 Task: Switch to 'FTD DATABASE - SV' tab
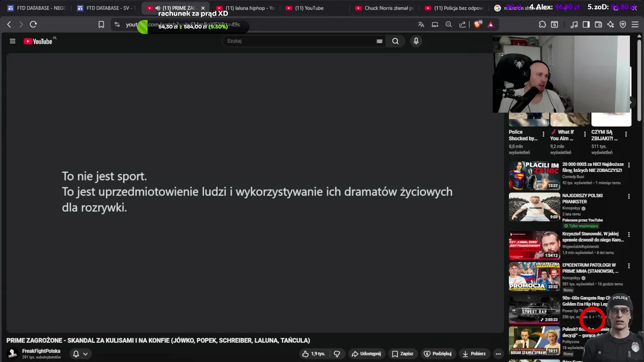[106, 8]
